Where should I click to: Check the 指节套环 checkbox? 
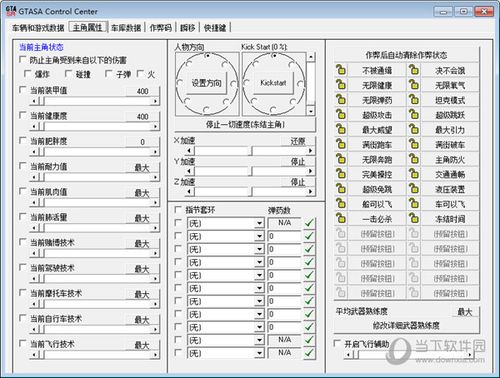point(178,209)
